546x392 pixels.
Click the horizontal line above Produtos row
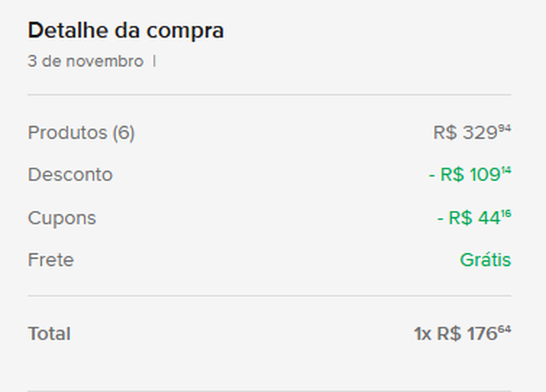pyautogui.click(x=269, y=95)
